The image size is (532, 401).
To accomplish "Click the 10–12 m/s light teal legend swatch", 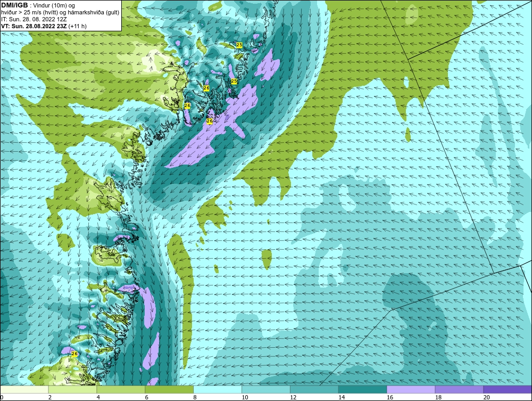I will (266, 389).
